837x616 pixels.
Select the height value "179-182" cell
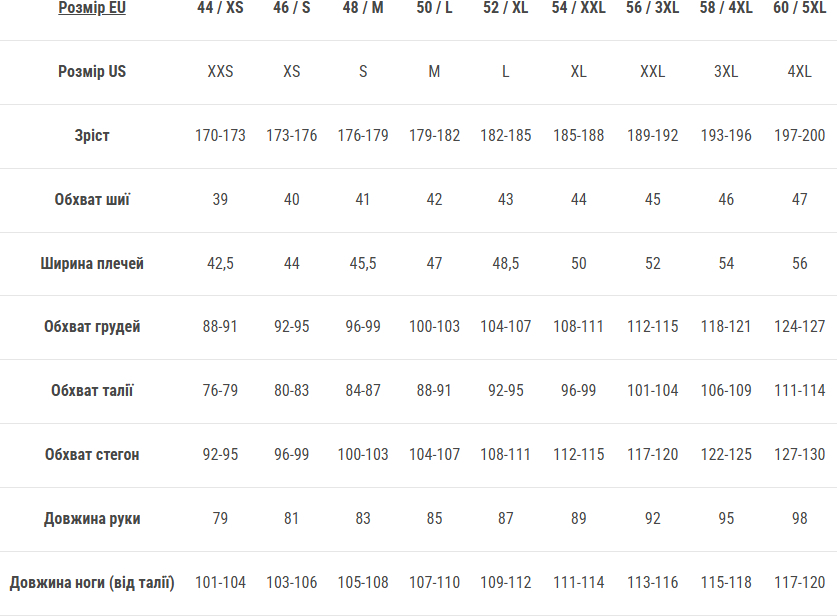coord(434,135)
